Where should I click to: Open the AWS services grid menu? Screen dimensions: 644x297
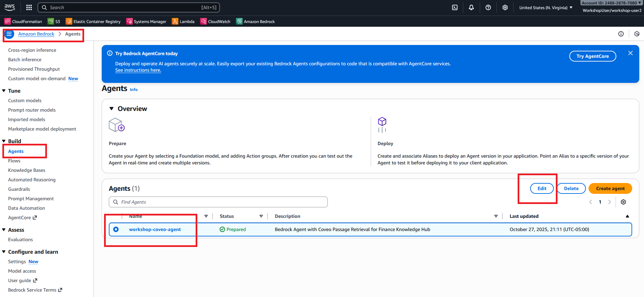tap(29, 7)
